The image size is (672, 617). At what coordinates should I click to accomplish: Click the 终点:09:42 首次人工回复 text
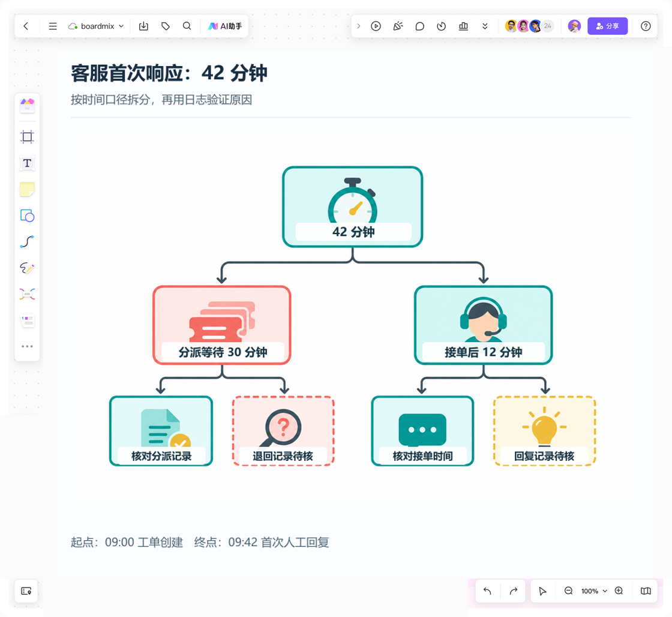[x=262, y=543]
